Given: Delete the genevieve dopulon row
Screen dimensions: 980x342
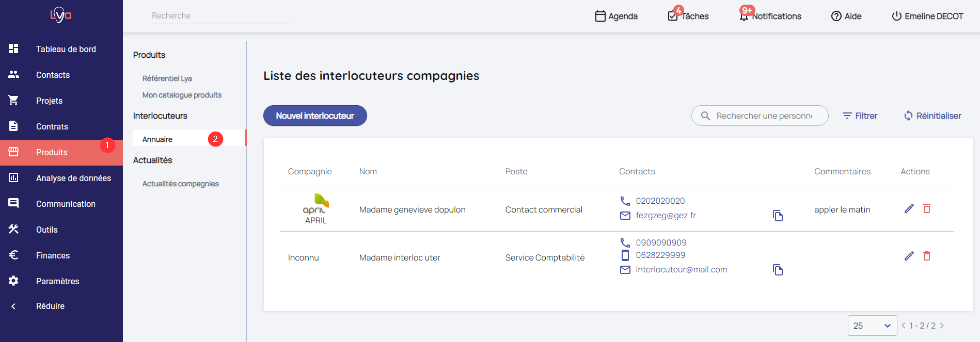Looking at the screenshot, I should pyautogui.click(x=927, y=208).
